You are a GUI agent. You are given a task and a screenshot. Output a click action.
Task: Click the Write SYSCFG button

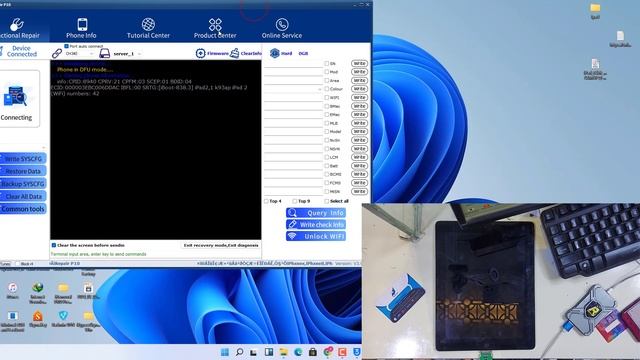click(23, 158)
